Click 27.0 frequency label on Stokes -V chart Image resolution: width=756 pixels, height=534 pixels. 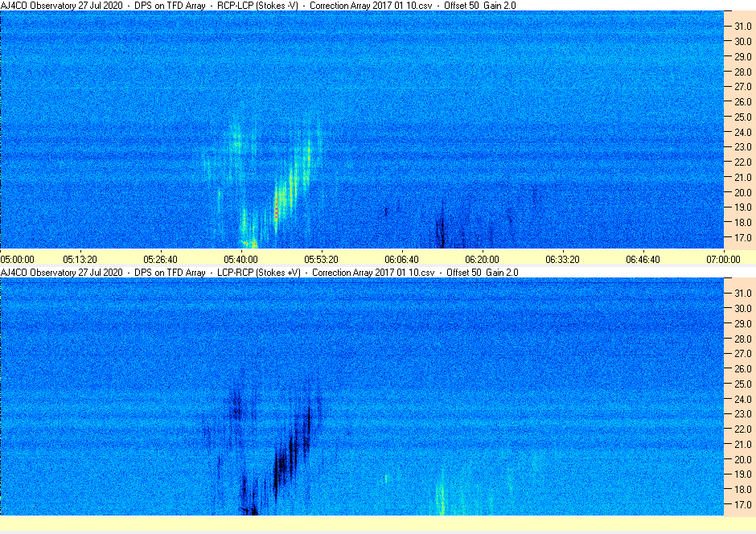(743, 87)
